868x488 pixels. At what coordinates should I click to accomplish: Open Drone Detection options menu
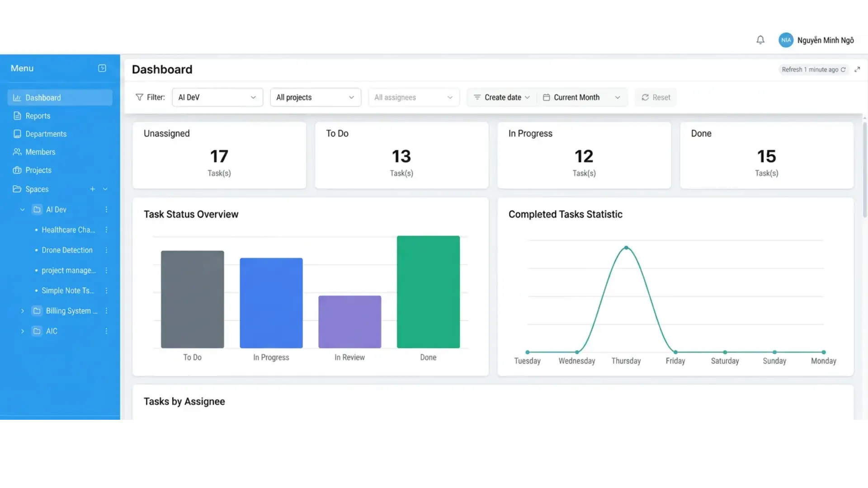click(106, 250)
